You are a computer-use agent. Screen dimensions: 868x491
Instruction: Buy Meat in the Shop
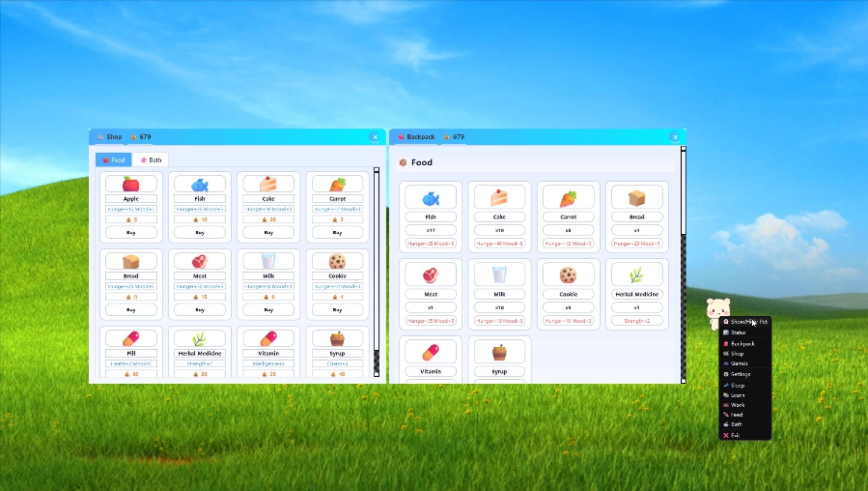199,310
